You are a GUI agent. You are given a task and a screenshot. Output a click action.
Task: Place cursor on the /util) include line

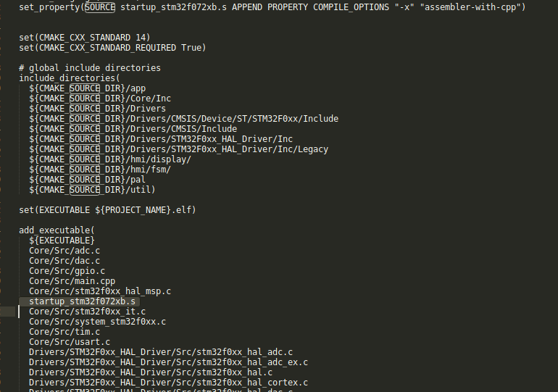(92, 190)
